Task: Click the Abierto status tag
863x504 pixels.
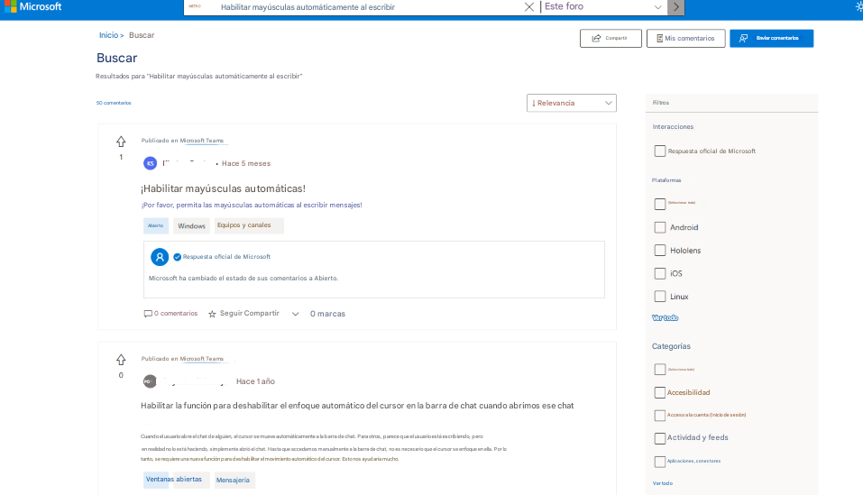Action: point(156,225)
